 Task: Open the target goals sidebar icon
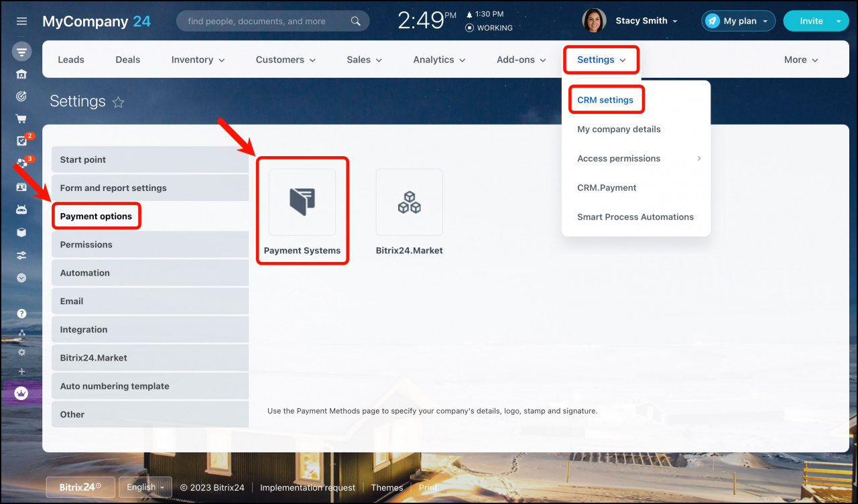pos(21,97)
